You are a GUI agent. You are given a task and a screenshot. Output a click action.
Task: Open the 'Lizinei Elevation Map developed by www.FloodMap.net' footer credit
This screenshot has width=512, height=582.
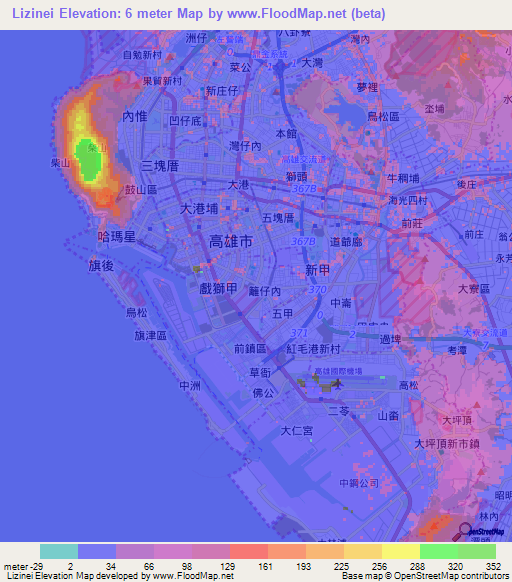(121, 576)
